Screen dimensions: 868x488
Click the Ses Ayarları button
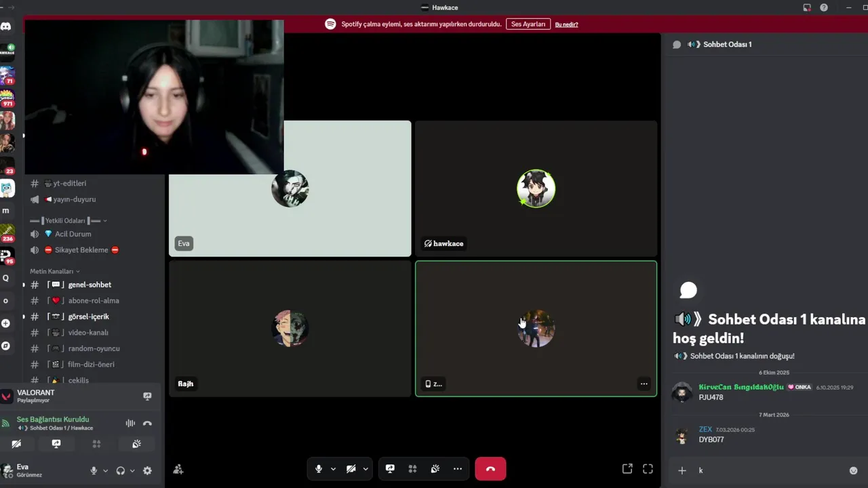[x=528, y=24]
